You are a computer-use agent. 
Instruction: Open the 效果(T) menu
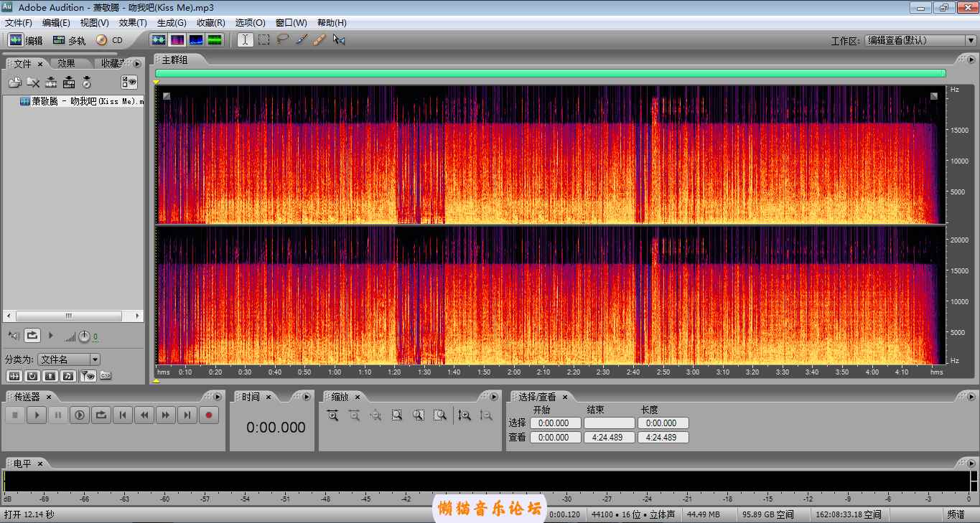[133, 23]
